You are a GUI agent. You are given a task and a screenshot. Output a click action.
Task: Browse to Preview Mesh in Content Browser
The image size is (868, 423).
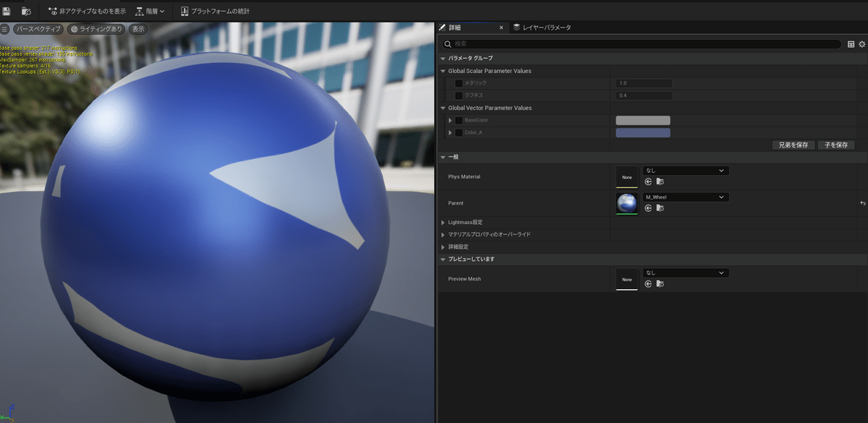(x=660, y=284)
